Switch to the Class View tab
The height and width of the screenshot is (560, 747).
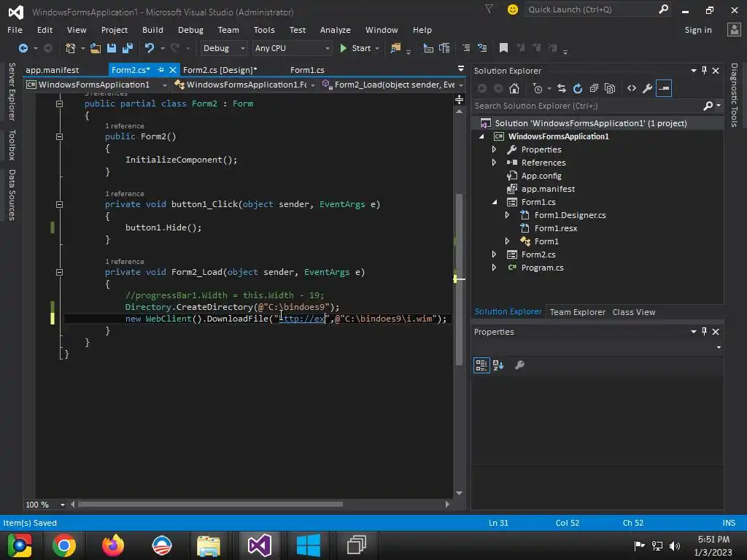634,312
